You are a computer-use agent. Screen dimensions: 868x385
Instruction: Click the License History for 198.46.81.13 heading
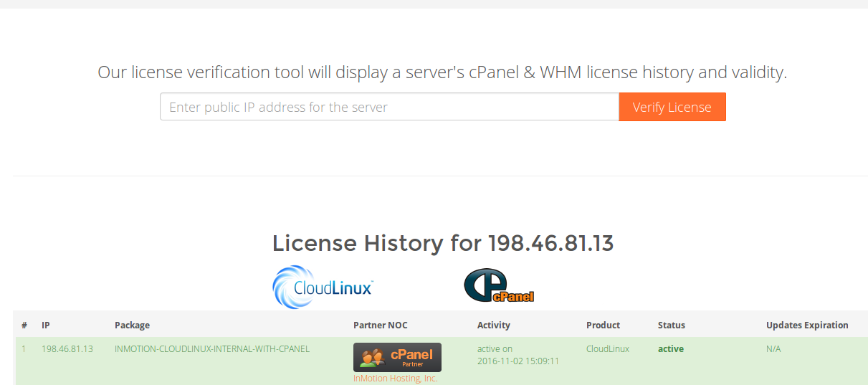tap(442, 244)
